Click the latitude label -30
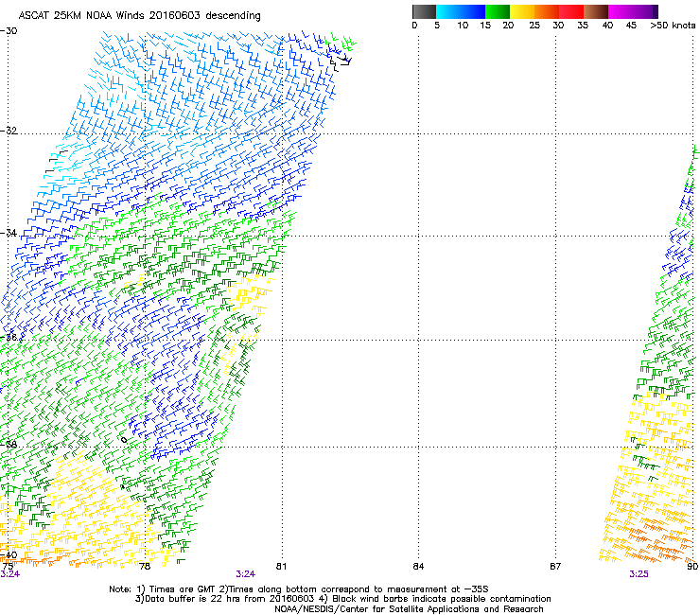The image size is (700, 615). pos(9,31)
